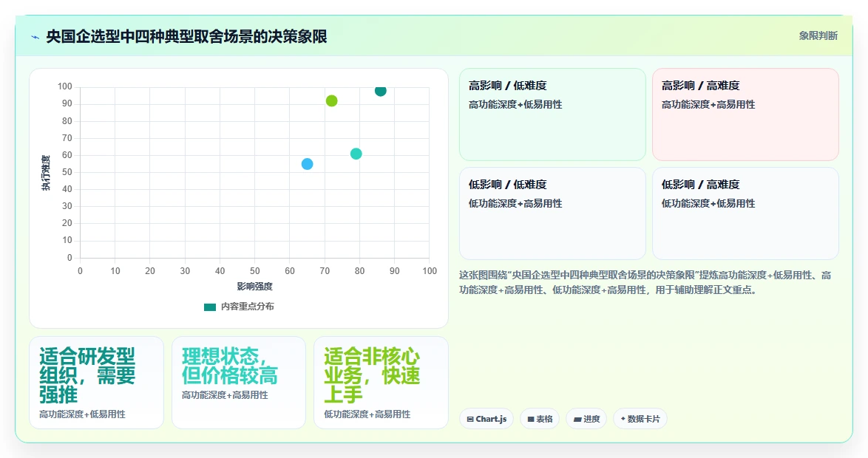868x458 pixels.
Task: Click the description paragraph starting 这张图围绕
Action: tap(645, 282)
